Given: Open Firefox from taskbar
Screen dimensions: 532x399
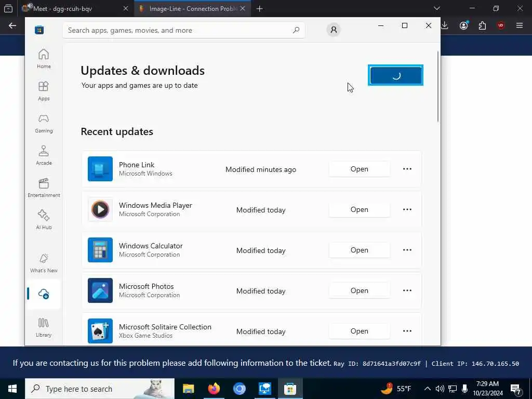Looking at the screenshot, I should (214, 389).
